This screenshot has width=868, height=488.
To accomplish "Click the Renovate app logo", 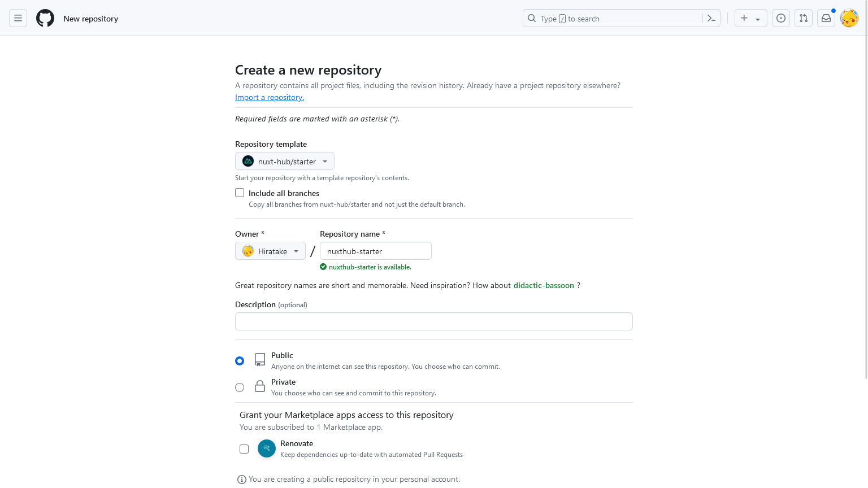I will click(x=267, y=448).
